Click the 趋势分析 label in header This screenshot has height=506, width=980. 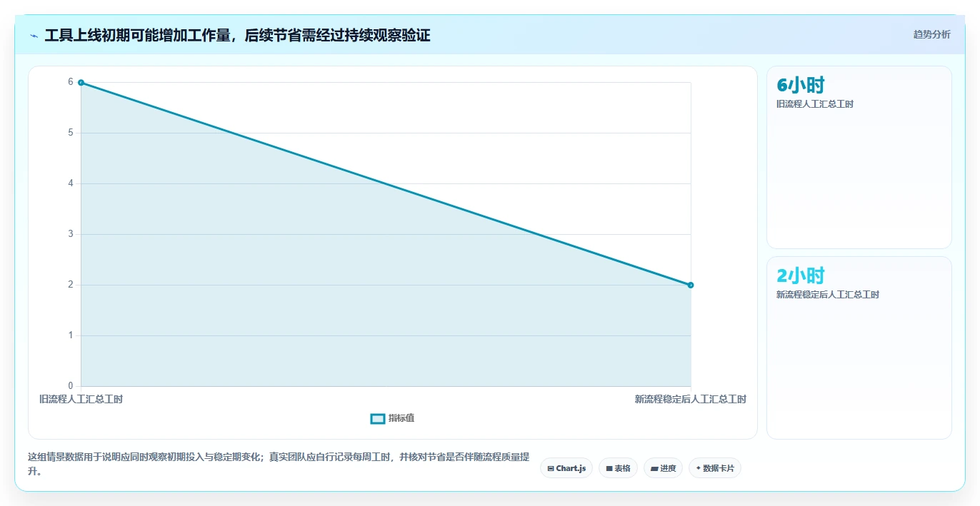pos(931,34)
